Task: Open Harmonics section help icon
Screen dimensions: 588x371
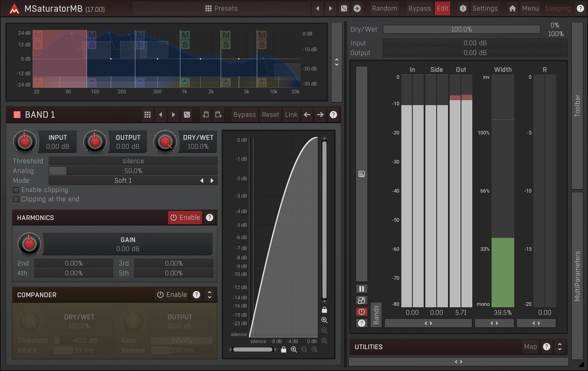Action: pyautogui.click(x=210, y=218)
